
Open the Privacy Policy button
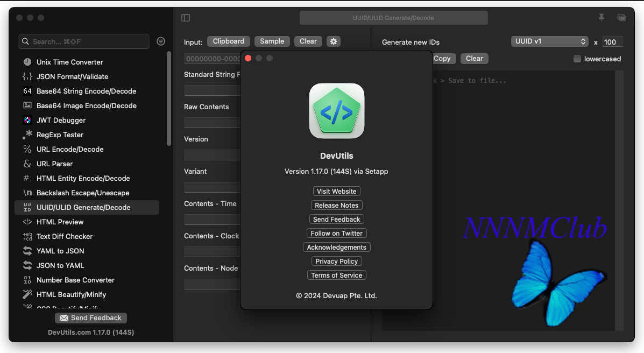(x=337, y=261)
